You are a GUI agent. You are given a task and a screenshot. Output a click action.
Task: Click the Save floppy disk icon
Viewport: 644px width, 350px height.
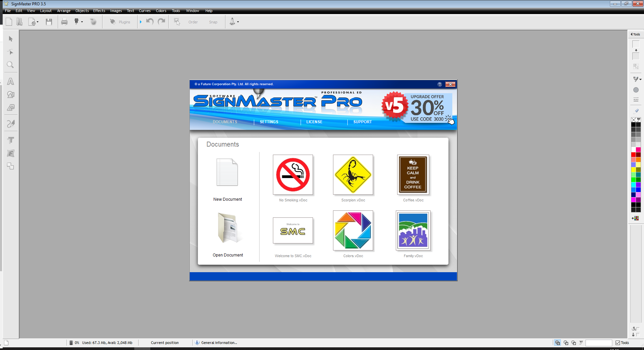(49, 22)
